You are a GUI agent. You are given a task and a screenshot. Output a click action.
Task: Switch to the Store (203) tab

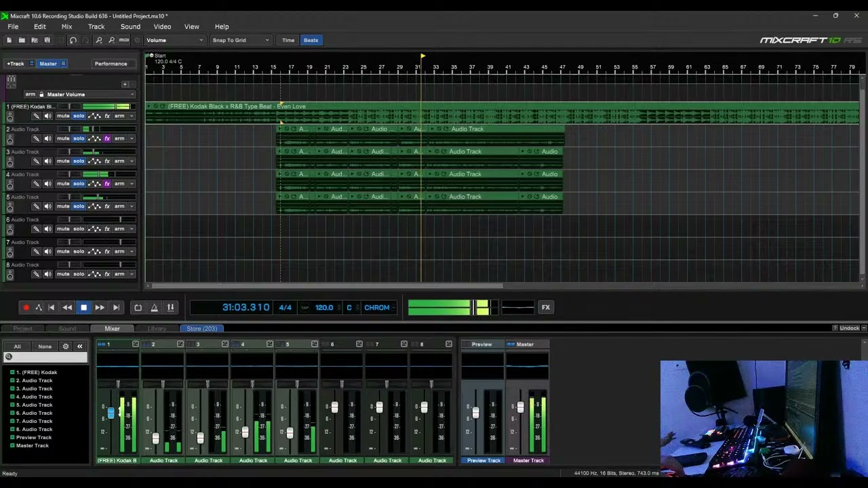click(202, 329)
